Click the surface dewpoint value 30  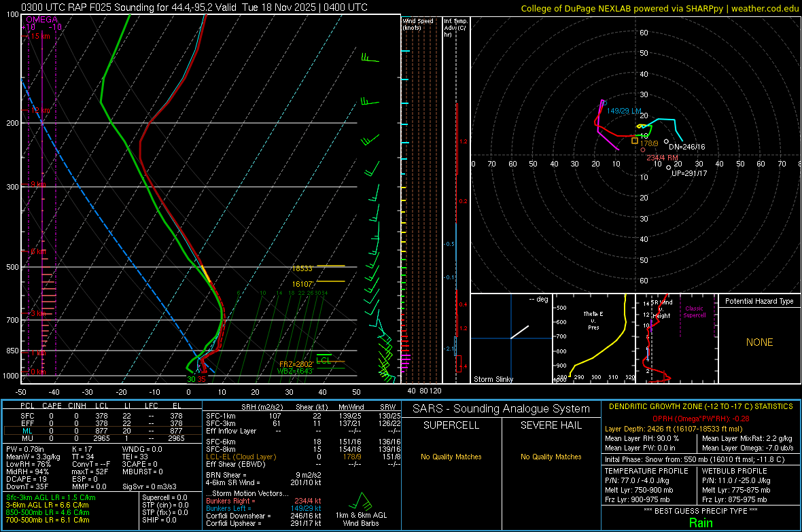[191, 380]
